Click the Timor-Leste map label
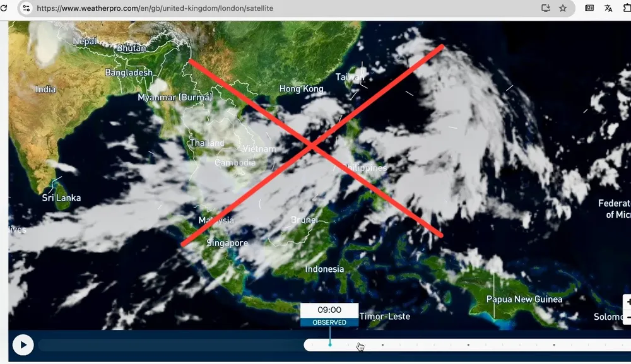Screen dimensions: 631x364 pos(385,317)
